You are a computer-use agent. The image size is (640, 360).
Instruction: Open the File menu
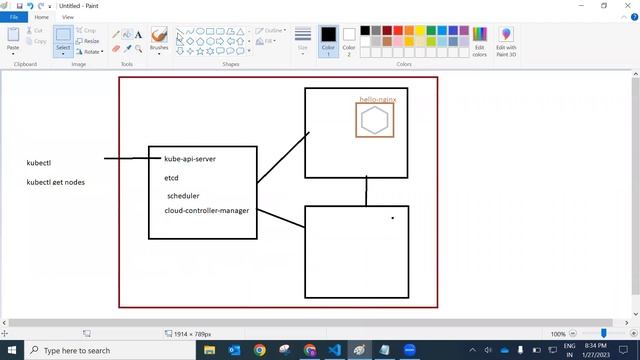tap(14, 17)
